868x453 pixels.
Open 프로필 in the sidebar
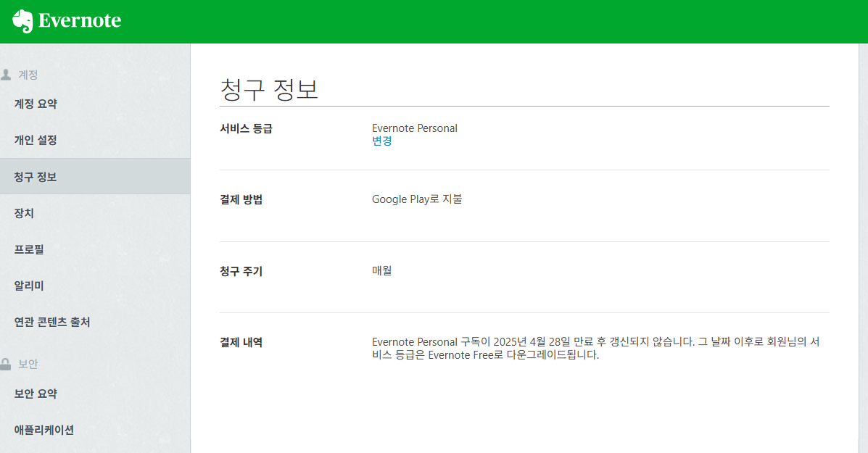tap(29, 249)
